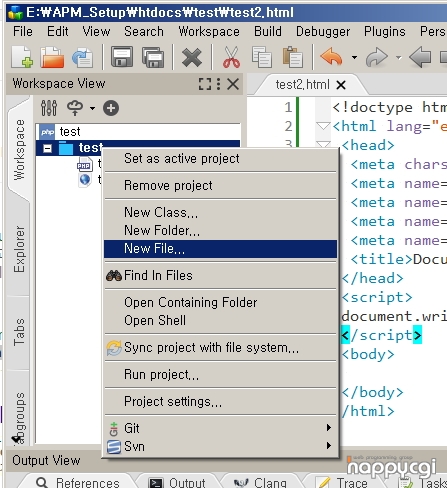Select the php test workspace row
The image size is (447, 488).
tap(138, 131)
